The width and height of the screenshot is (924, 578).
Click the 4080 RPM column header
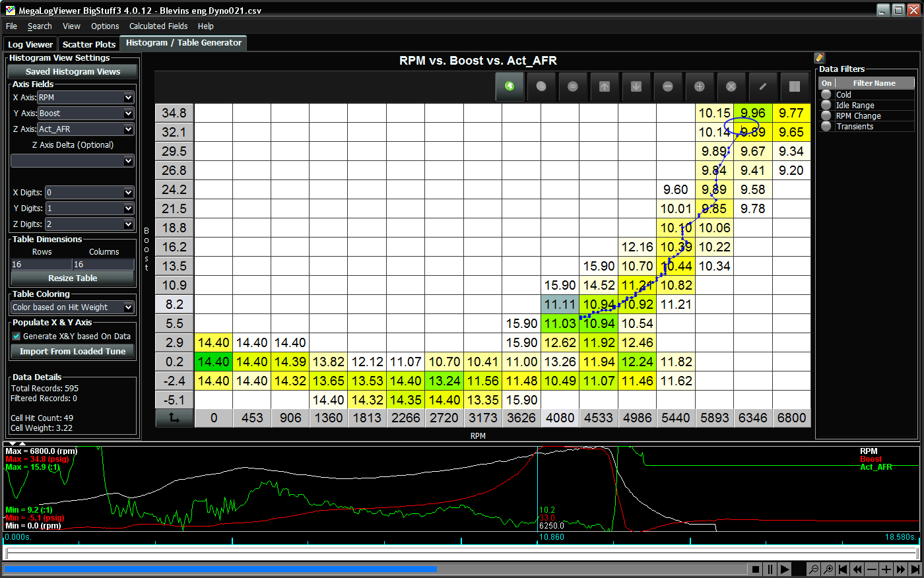click(560, 418)
